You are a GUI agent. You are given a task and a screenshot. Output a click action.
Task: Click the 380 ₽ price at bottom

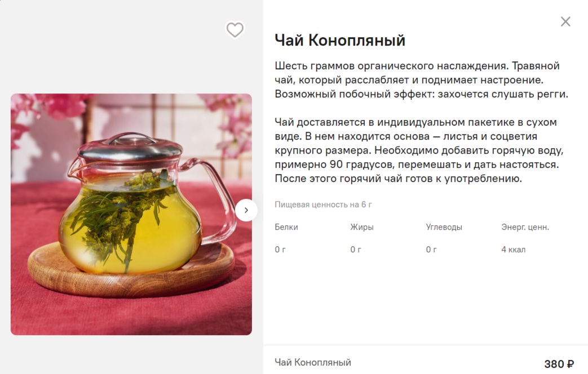click(559, 364)
